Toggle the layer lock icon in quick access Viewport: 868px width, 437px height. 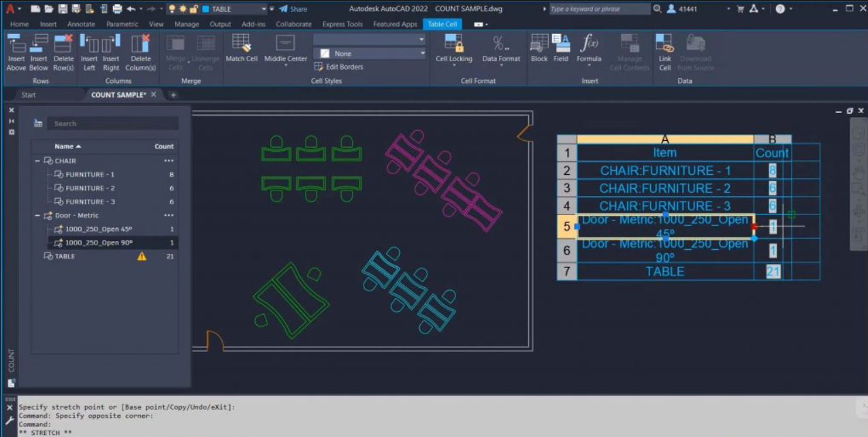point(194,9)
